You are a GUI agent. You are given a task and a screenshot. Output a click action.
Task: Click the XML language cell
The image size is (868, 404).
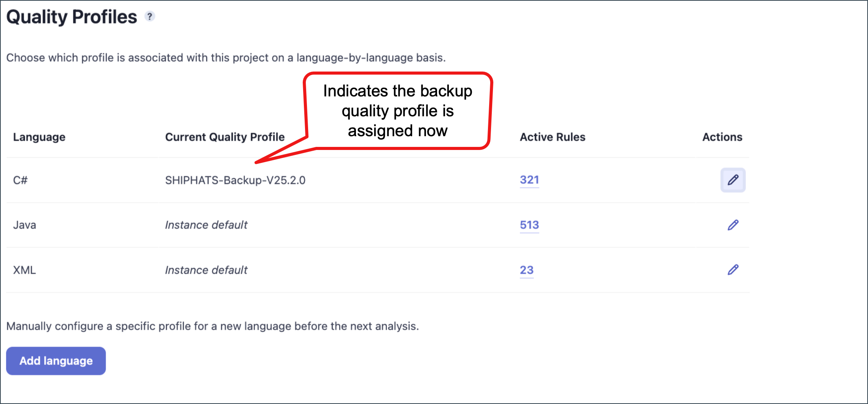[x=24, y=270]
